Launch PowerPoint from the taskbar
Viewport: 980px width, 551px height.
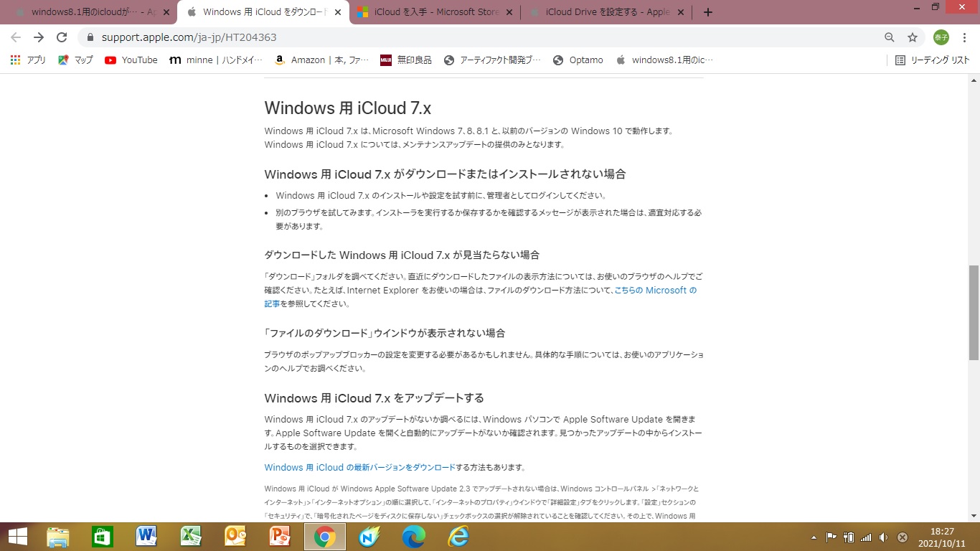280,537
